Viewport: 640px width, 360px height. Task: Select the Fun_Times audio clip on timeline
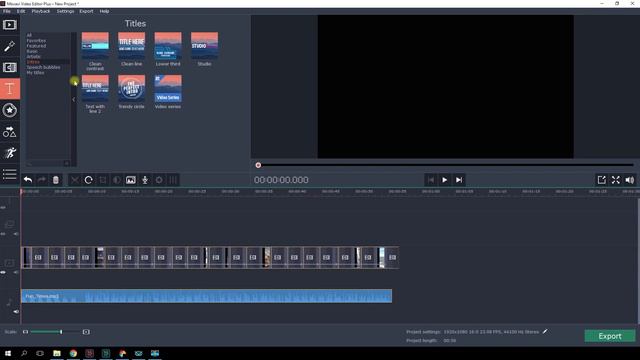tap(207, 296)
